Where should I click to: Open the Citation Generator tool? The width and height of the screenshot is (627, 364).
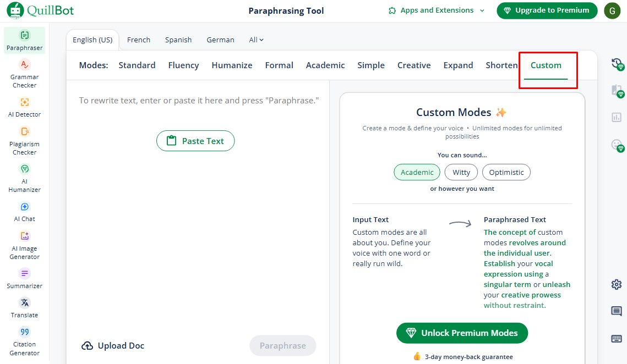24,340
